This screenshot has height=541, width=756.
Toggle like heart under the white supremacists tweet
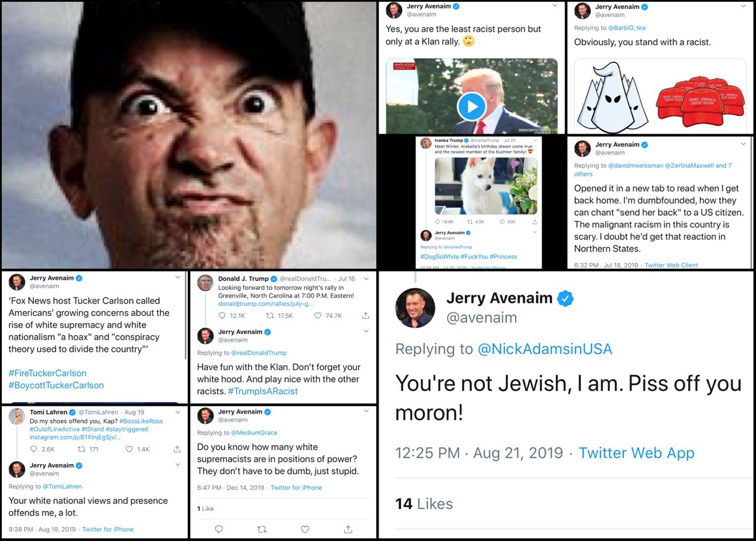[x=305, y=529]
